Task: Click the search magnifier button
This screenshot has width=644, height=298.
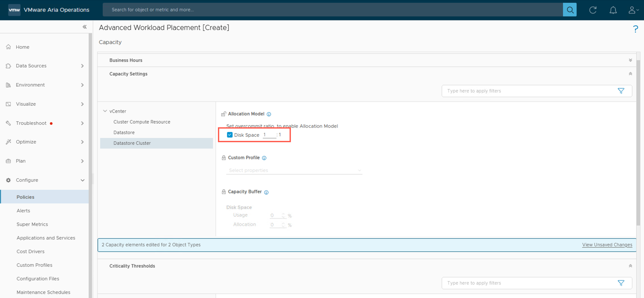Action: 570,10
